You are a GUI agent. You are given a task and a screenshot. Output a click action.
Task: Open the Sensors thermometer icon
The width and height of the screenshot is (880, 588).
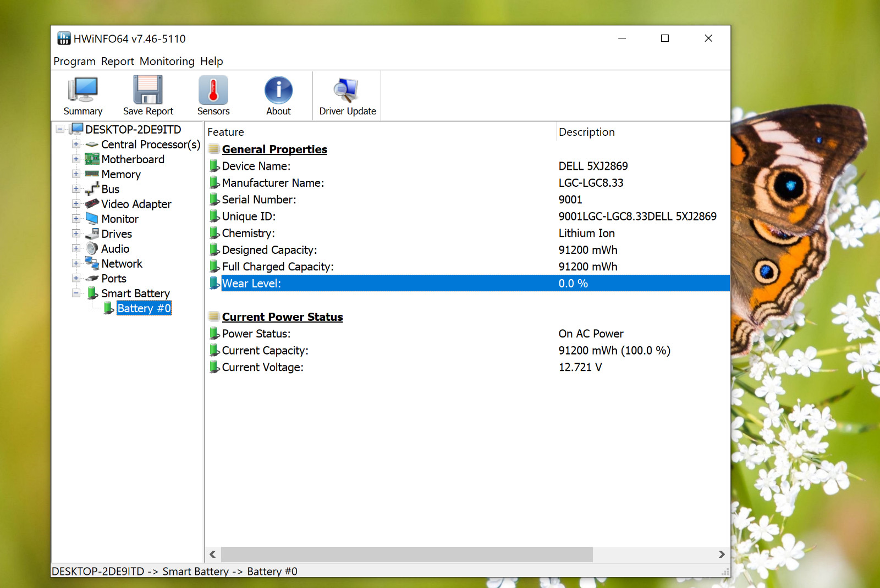[213, 90]
